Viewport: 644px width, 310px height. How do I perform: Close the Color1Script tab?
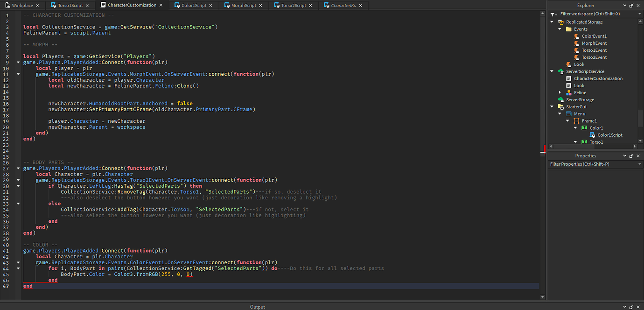211,5
